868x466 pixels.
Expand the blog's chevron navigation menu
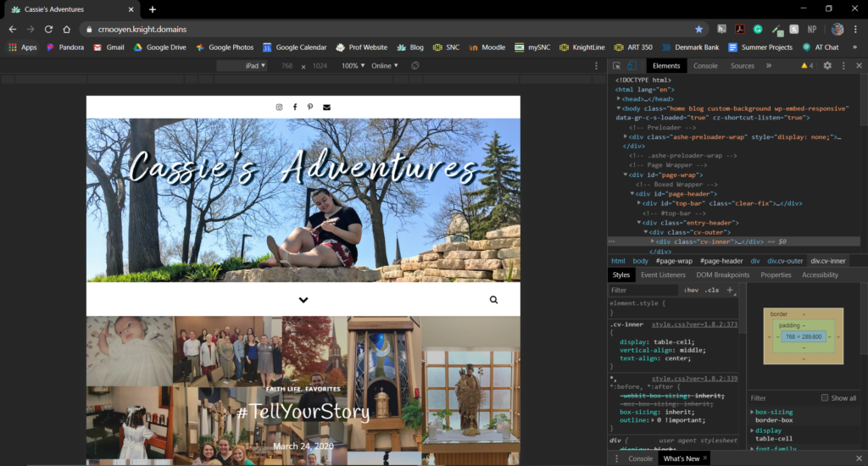pos(303,300)
